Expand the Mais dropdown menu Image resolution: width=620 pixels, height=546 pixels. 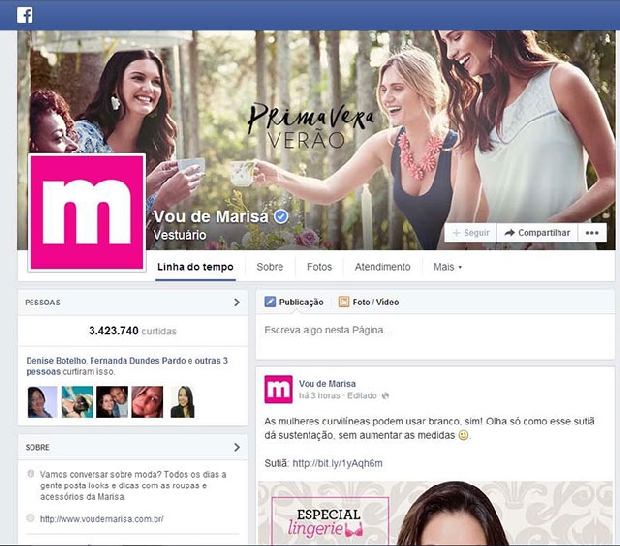coord(448,267)
